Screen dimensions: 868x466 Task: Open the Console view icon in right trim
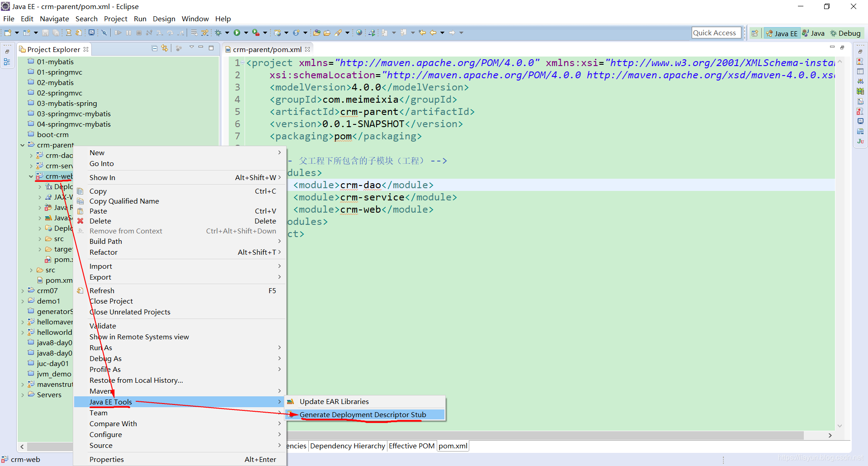[x=860, y=121]
